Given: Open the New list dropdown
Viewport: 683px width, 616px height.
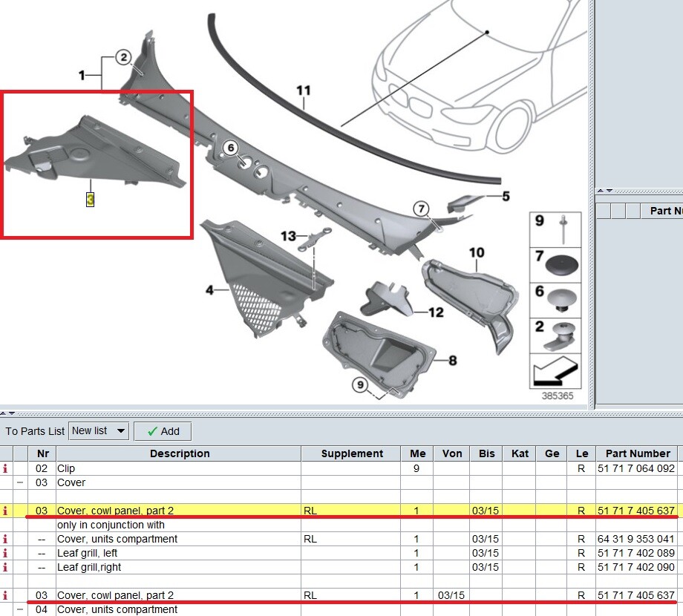Looking at the screenshot, I should click(99, 431).
